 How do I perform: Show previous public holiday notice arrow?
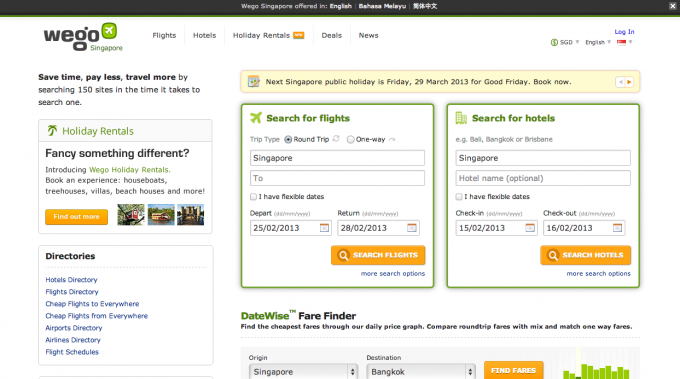pyautogui.click(x=620, y=82)
